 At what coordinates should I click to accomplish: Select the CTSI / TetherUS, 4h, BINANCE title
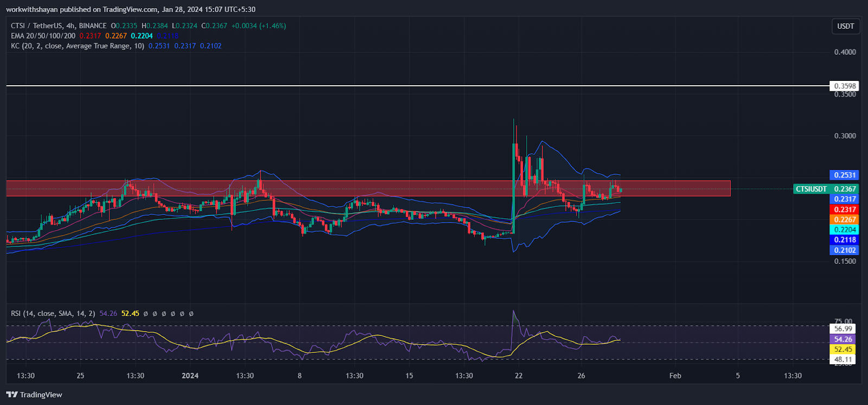59,26
